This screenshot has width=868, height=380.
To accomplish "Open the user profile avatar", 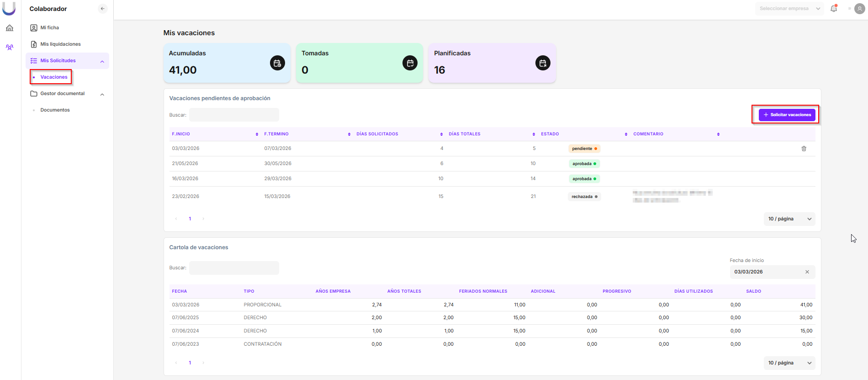I will (x=859, y=9).
